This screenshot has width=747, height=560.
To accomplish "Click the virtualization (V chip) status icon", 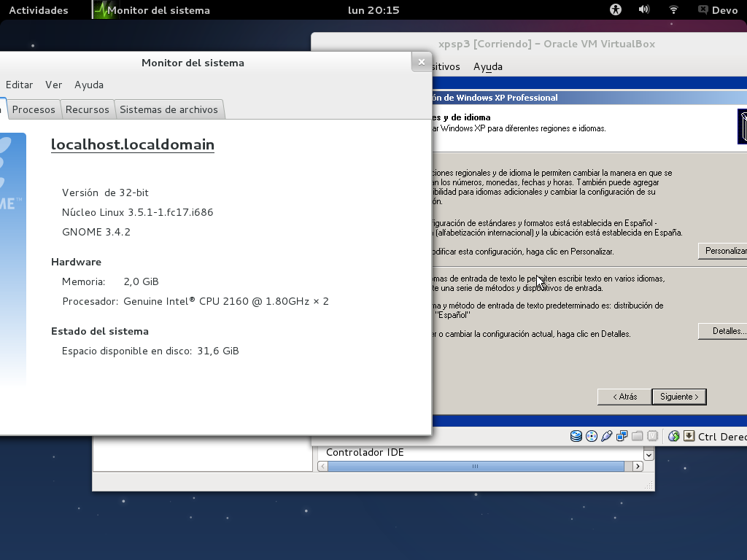I will (652, 436).
